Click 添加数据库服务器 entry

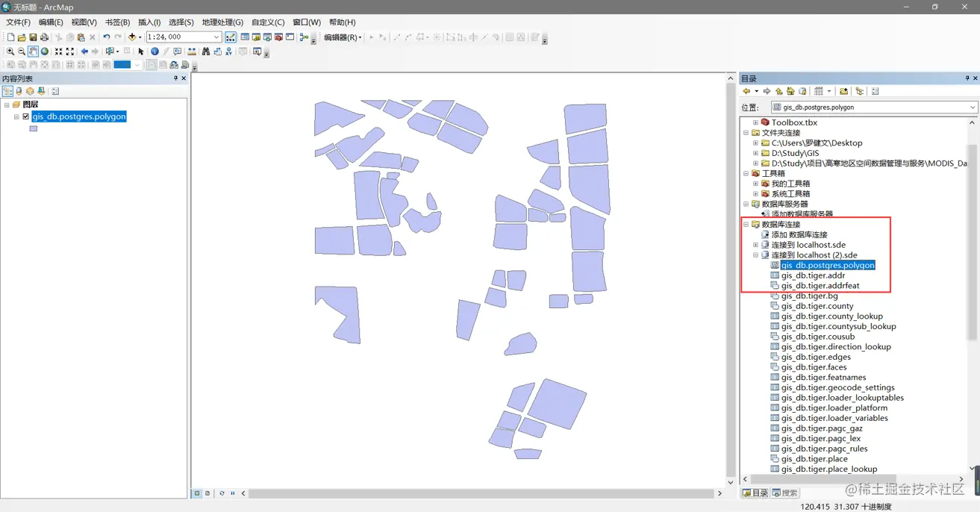click(x=802, y=214)
